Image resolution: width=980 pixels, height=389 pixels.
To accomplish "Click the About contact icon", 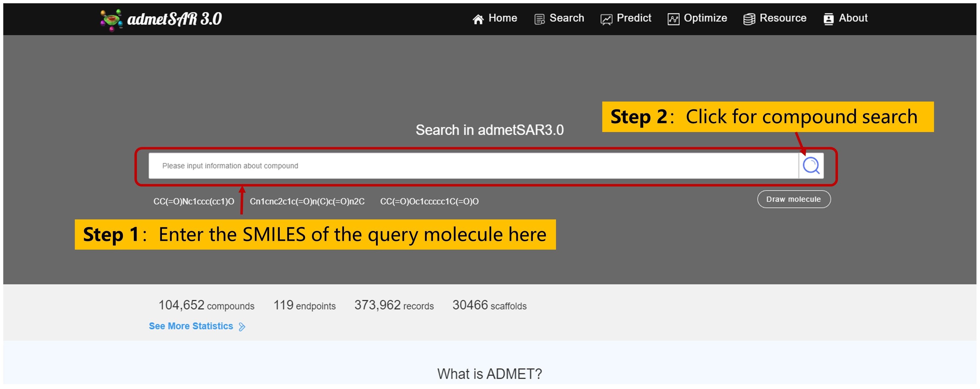I will coord(828,19).
